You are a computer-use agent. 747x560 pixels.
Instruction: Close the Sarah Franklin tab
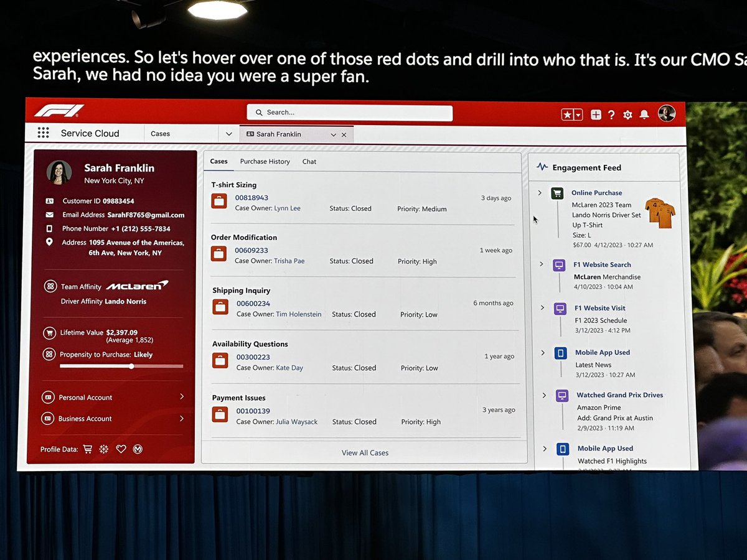click(344, 134)
